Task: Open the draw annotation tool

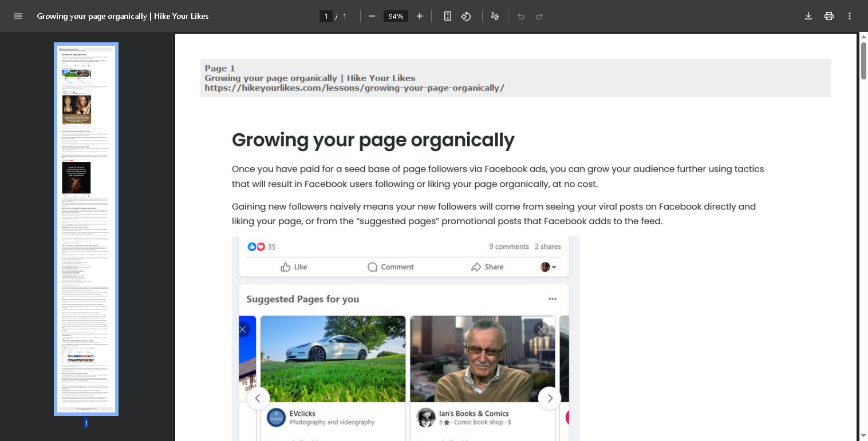Action: click(495, 16)
